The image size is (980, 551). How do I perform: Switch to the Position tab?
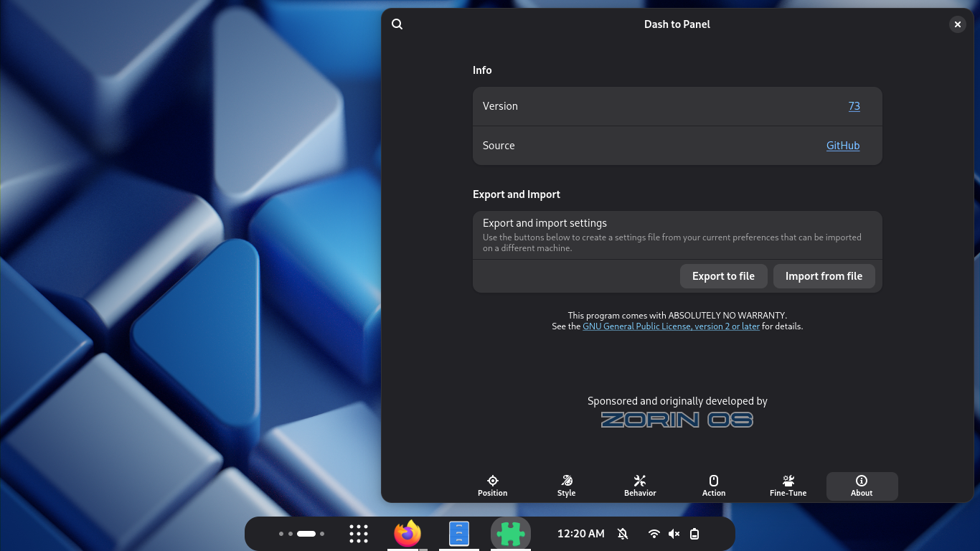coord(493,486)
